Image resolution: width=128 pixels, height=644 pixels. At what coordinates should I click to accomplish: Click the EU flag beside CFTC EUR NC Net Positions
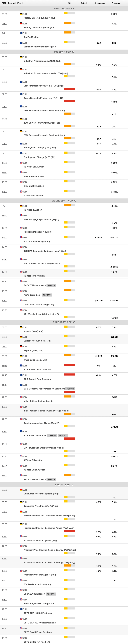pyautogui.click(x=21, y=609)
